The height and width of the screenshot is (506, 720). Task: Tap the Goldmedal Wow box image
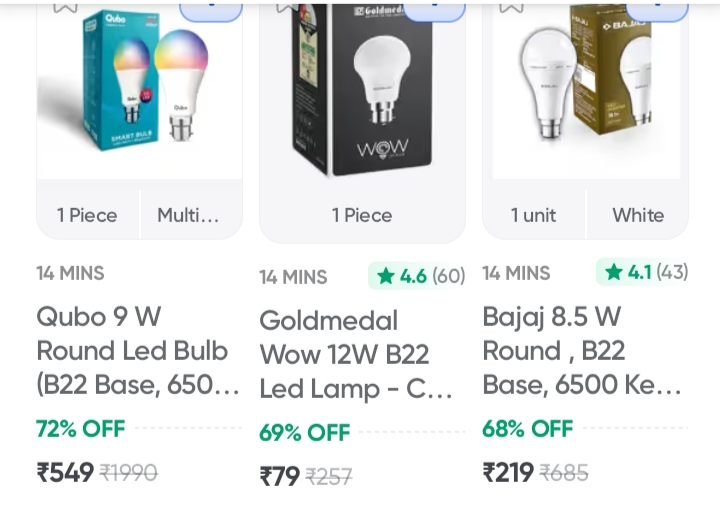click(362, 90)
